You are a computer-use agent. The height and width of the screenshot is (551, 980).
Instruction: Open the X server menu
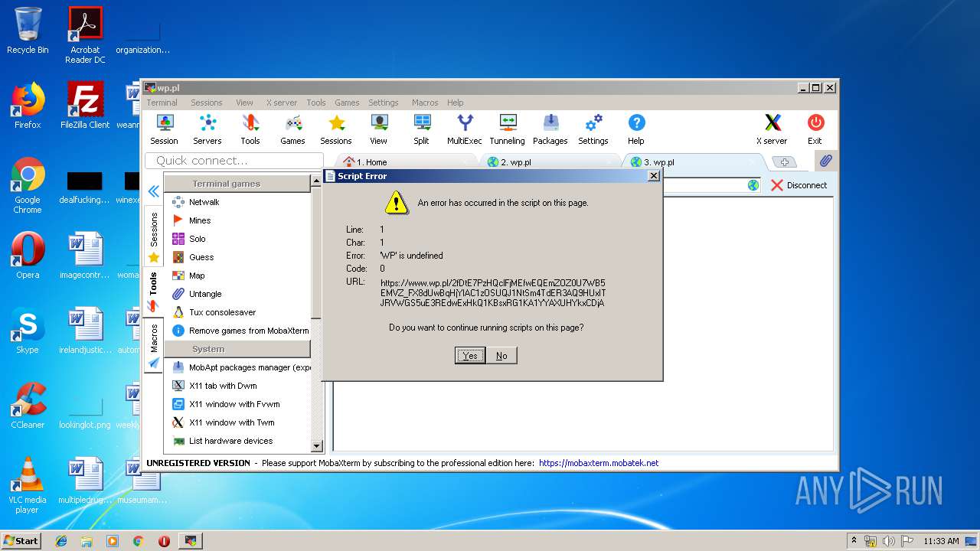coord(282,103)
